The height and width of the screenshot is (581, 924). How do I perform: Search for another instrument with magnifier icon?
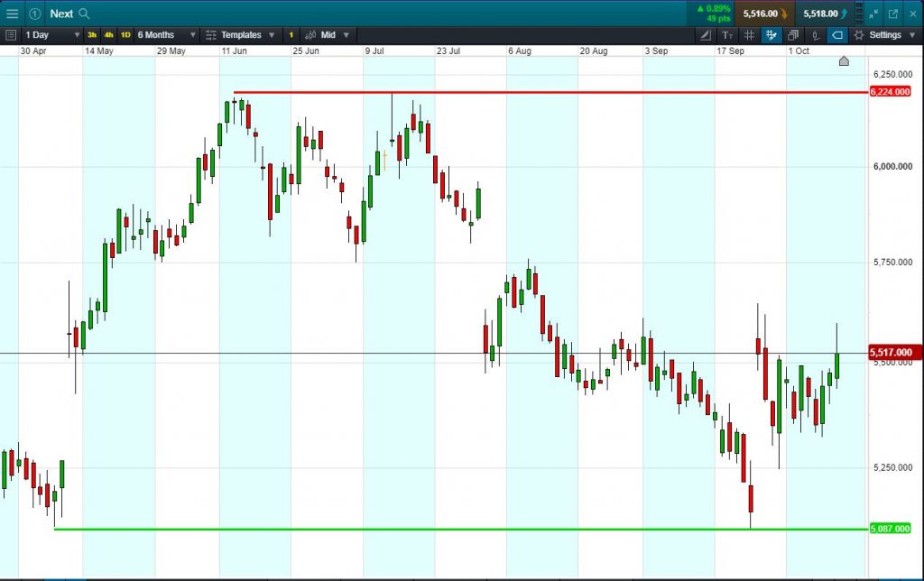[84, 13]
